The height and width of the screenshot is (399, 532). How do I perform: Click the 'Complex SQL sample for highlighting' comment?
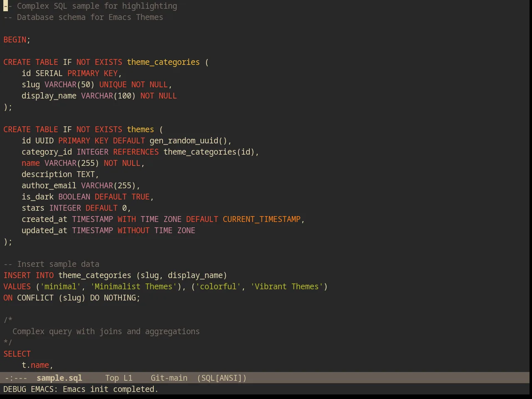click(x=90, y=6)
